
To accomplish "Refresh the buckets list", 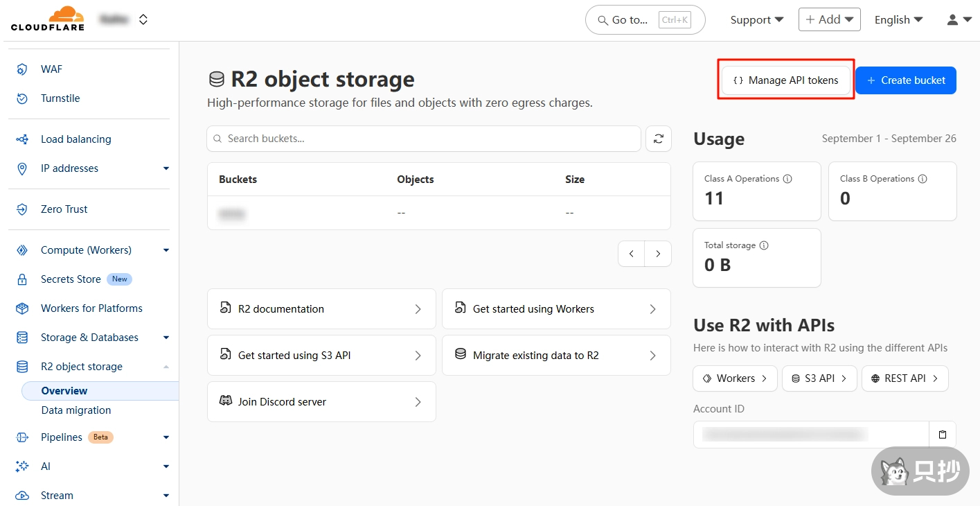I will [x=658, y=139].
